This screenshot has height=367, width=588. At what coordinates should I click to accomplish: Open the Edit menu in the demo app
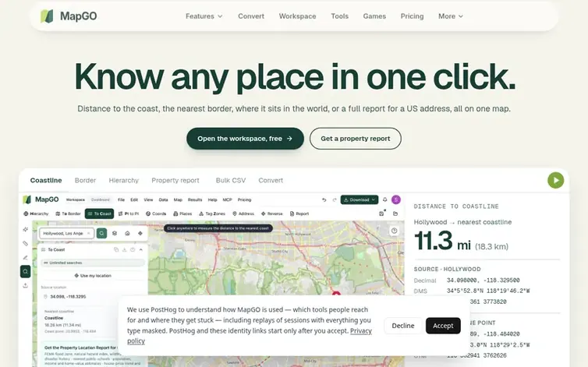134,199
